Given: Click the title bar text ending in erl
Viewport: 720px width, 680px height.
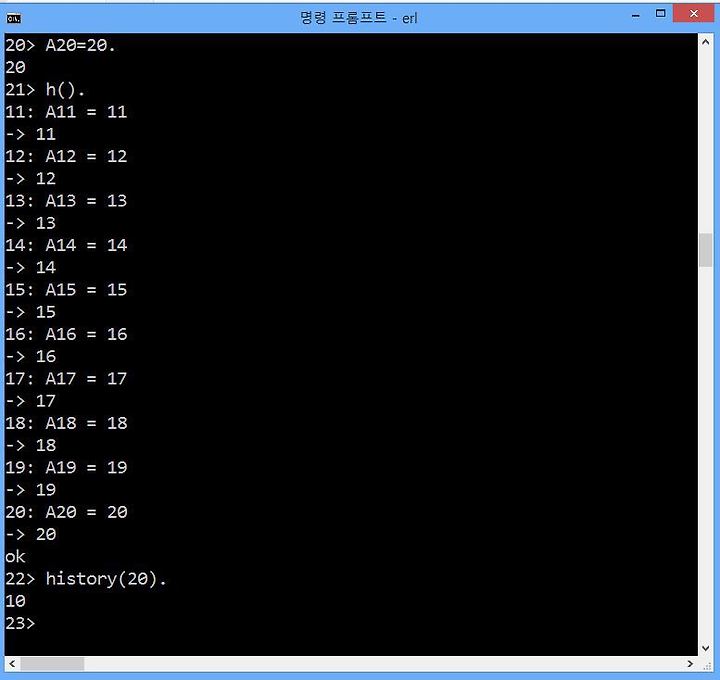Looking at the screenshot, I should (x=359, y=18).
